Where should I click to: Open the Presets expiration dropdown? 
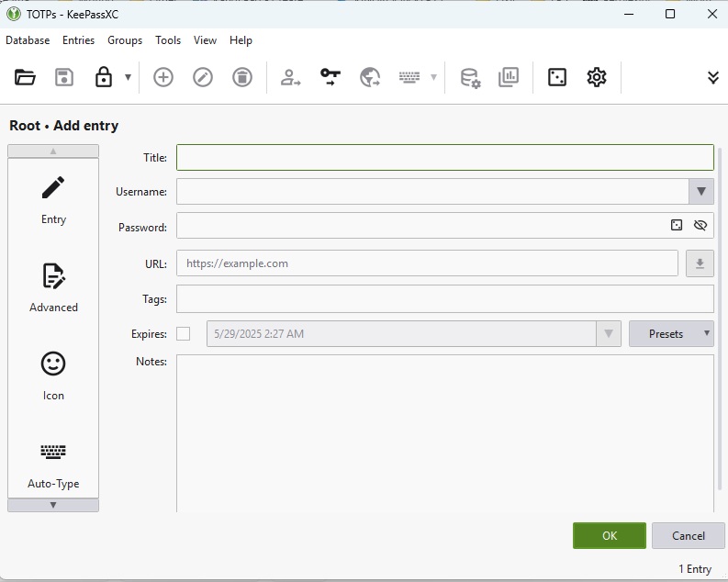coord(671,334)
